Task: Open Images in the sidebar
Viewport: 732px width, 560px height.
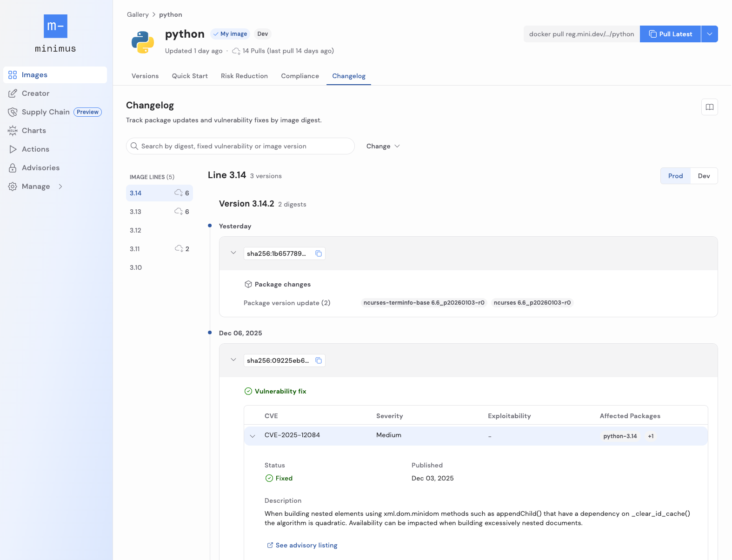Action: tap(55, 75)
